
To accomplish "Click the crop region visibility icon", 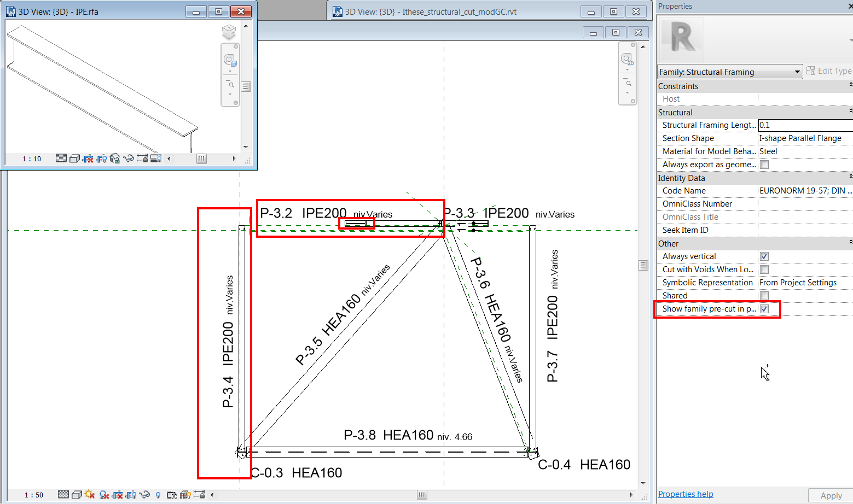I will (131, 495).
